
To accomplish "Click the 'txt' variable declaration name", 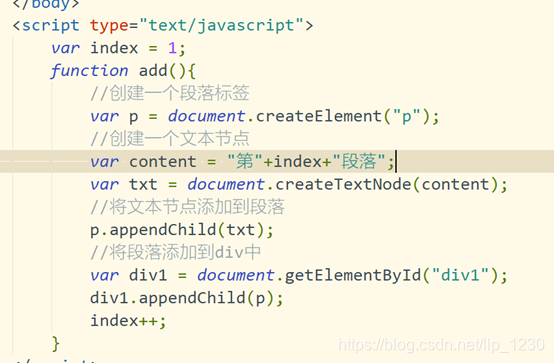I will pyautogui.click(x=143, y=185).
